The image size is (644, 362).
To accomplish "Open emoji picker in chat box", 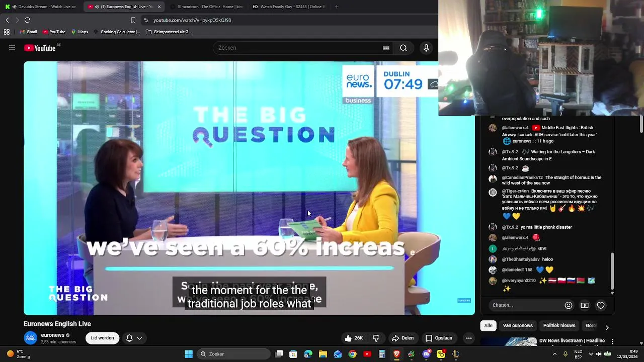I will tap(569, 305).
